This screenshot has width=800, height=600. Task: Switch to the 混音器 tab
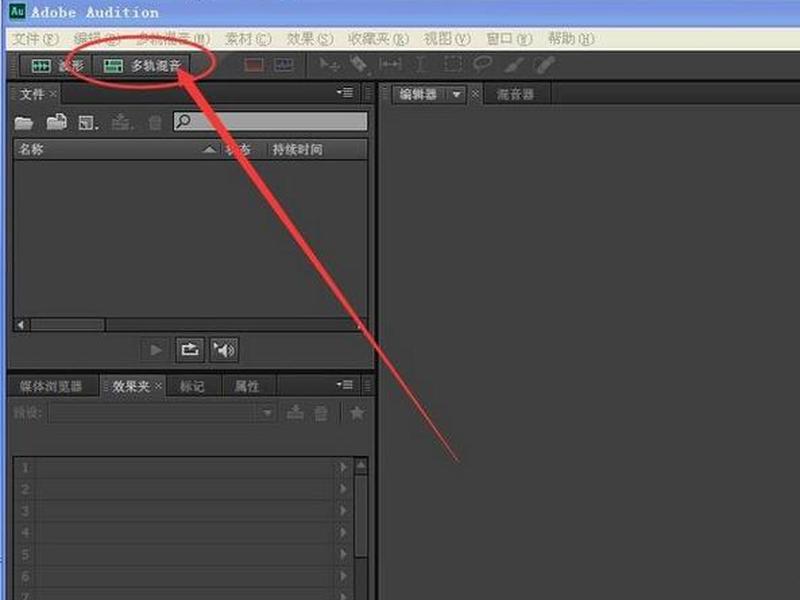[x=515, y=94]
